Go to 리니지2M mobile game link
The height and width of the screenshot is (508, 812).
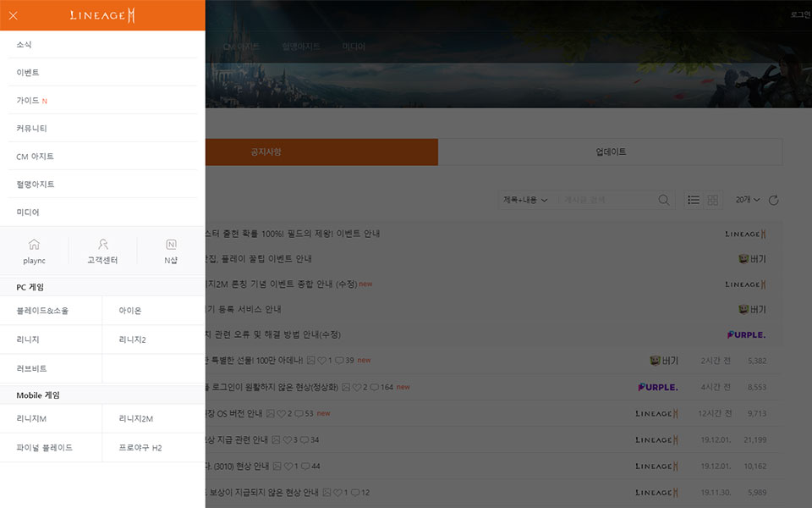[135, 418]
